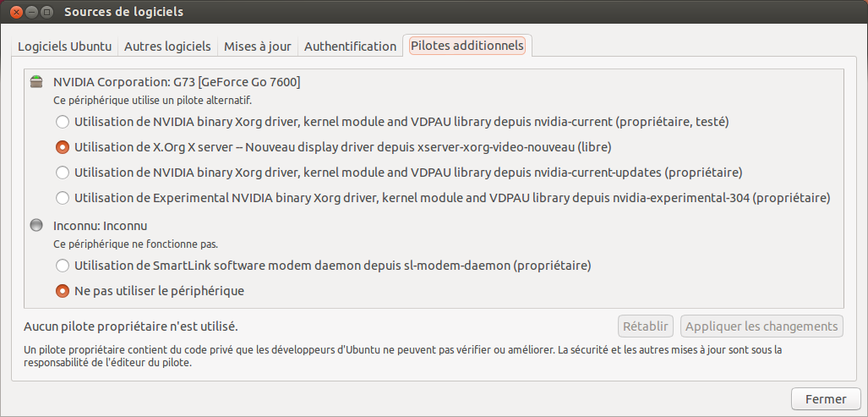868x417 pixels.
Task: Select the nvidia-current tested proprietary driver
Action: (62, 122)
